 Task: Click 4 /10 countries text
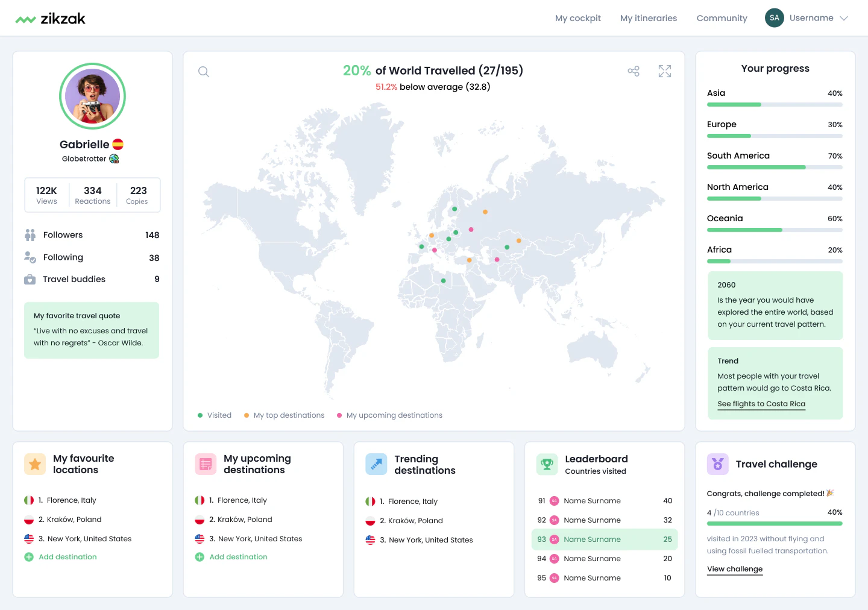[x=733, y=513]
